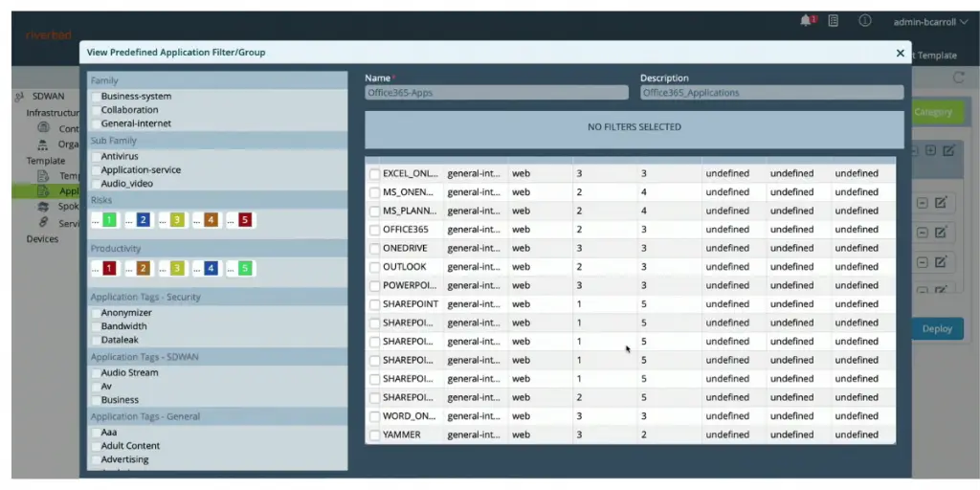Select blue Productivity level 4 swatch
This screenshot has width=980, height=490.
click(x=211, y=269)
